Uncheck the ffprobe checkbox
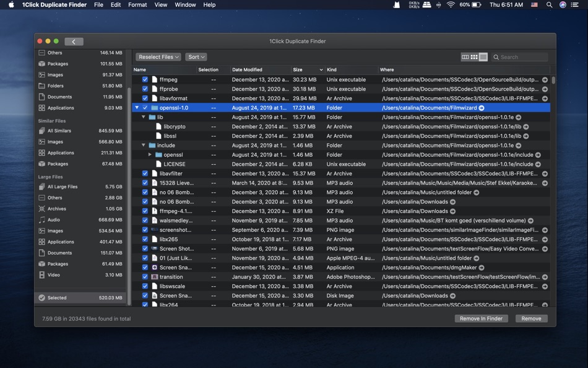This screenshot has width=588, height=368. [x=145, y=89]
